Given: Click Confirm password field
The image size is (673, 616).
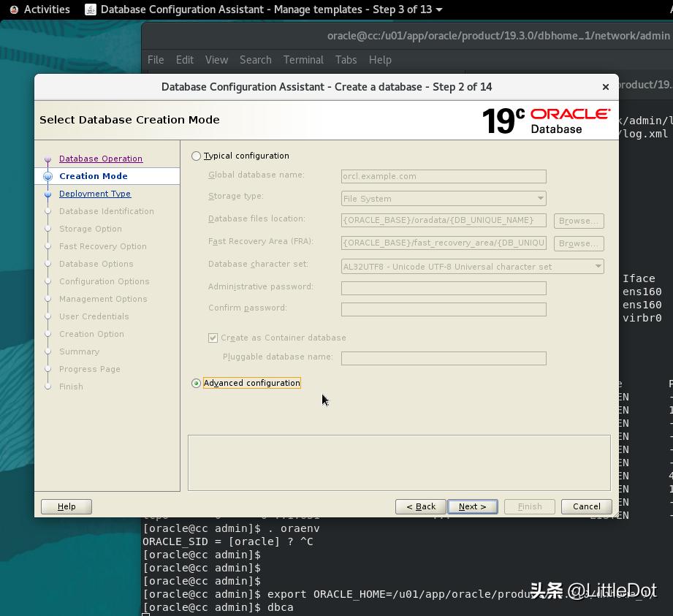Looking at the screenshot, I should [x=444, y=309].
